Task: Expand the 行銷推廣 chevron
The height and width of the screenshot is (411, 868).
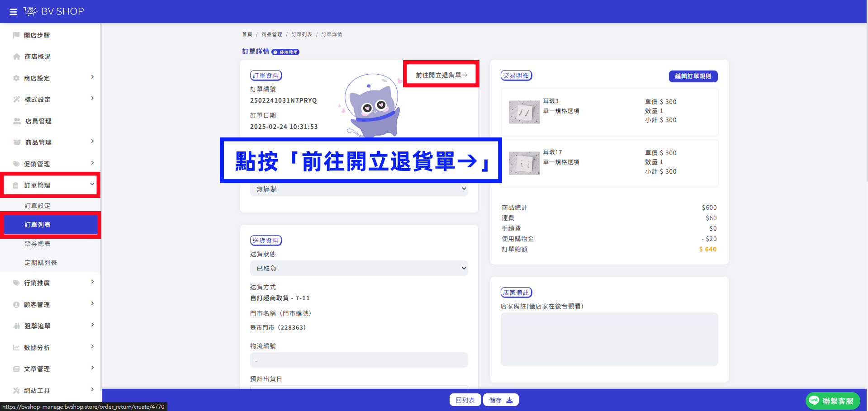Action: [92, 282]
